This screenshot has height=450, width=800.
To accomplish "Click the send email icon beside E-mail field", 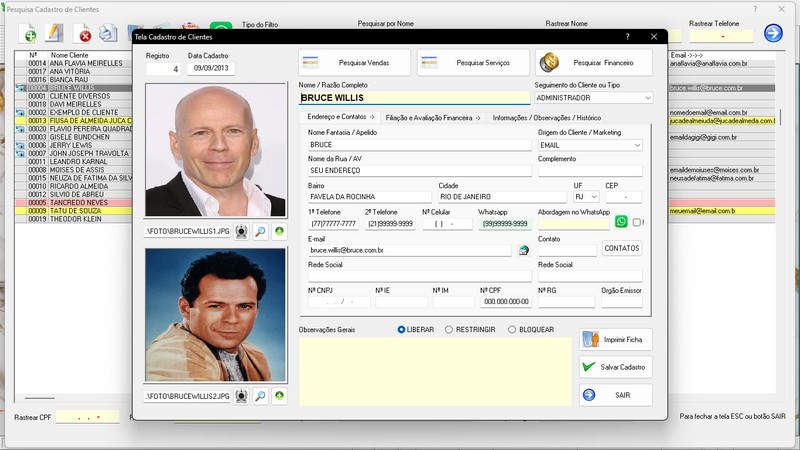I will pyautogui.click(x=523, y=250).
